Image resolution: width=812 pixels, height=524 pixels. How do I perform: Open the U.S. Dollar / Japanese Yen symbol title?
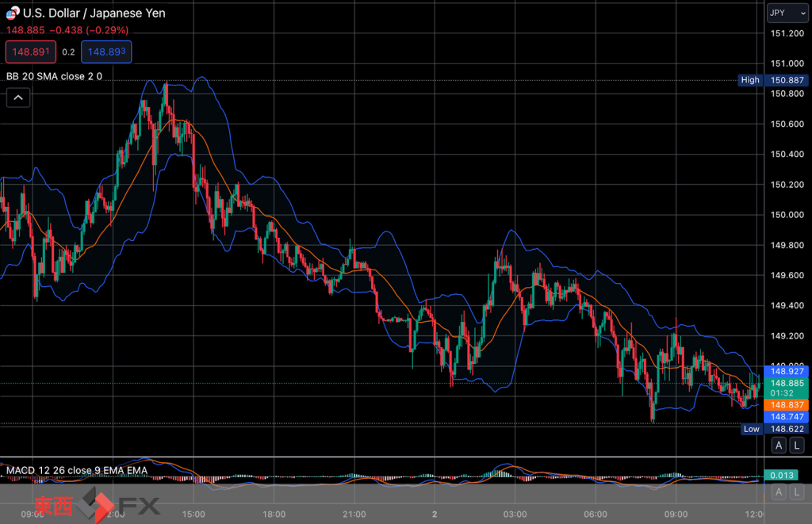click(94, 13)
